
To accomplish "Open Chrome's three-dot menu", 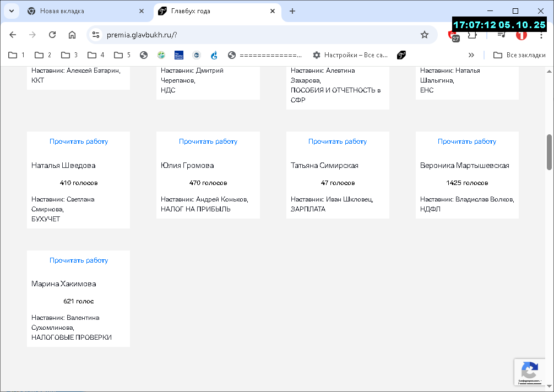I will pyautogui.click(x=541, y=35).
